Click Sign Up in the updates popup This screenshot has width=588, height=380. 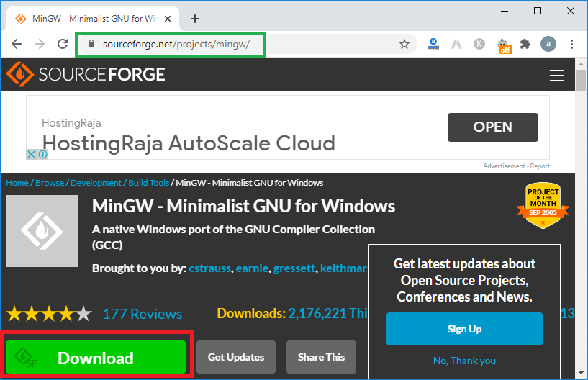click(x=464, y=329)
